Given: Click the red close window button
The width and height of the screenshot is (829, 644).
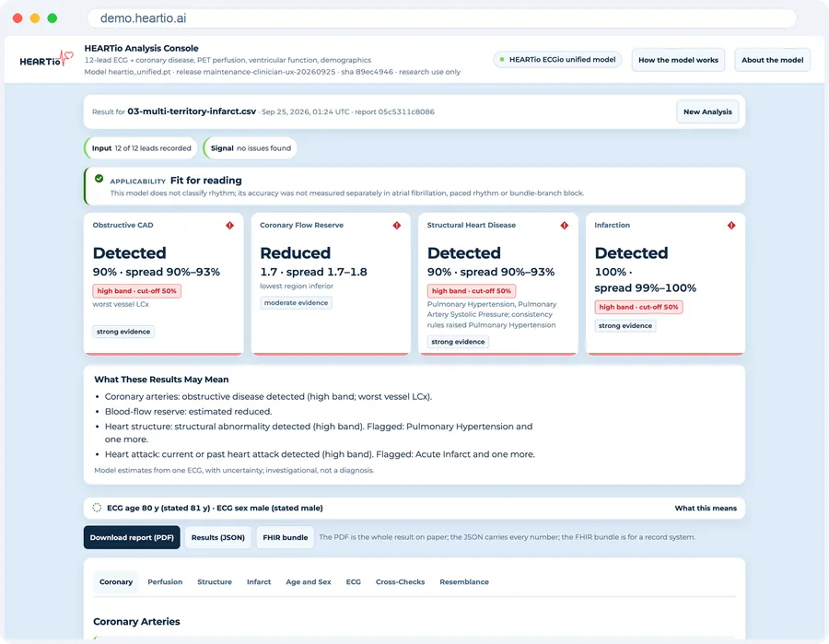Looking at the screenshot, I should [18, 18].
